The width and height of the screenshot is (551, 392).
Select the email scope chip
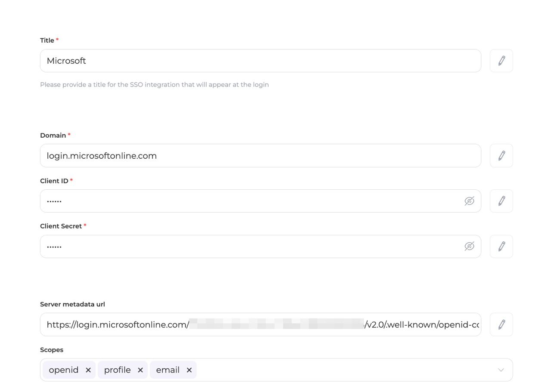[x=167, y=370]
